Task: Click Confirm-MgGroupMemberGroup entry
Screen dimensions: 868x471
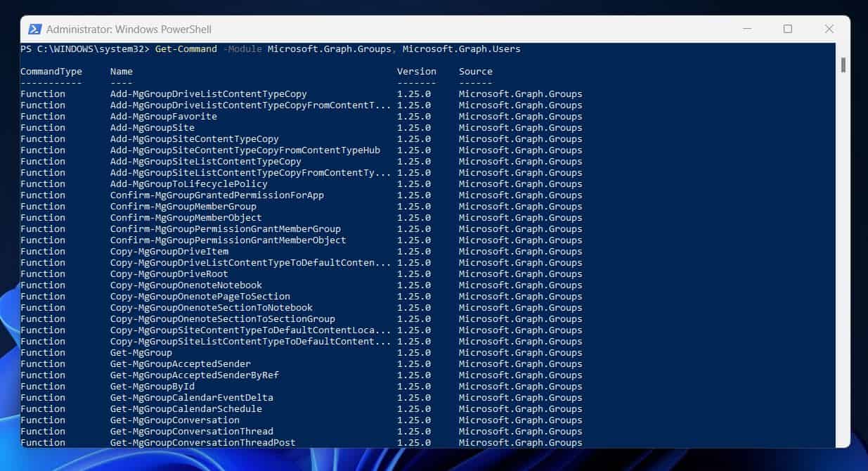Action: point(183,207)
